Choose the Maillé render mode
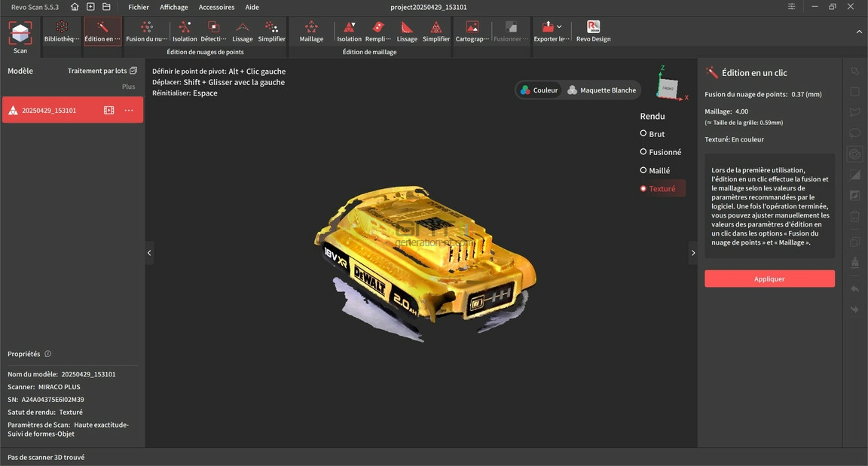Screen dimensions: 868x466 [655, 170]
